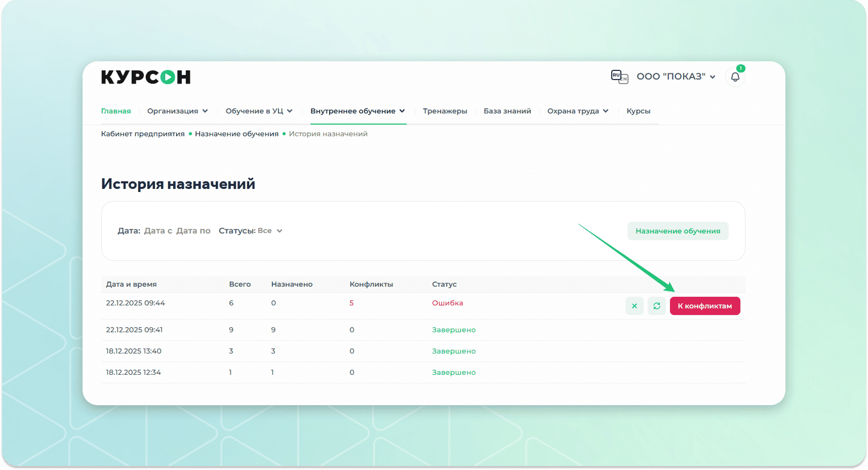Expand the Обучение в УЦ menu
The width and height of the screenshot is (868, 470).
click(259, 111)
